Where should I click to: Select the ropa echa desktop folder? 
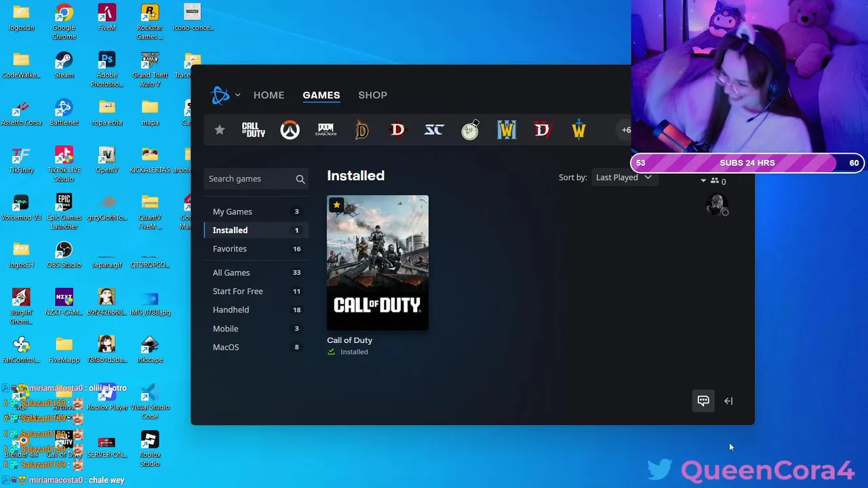pos(106,113)
